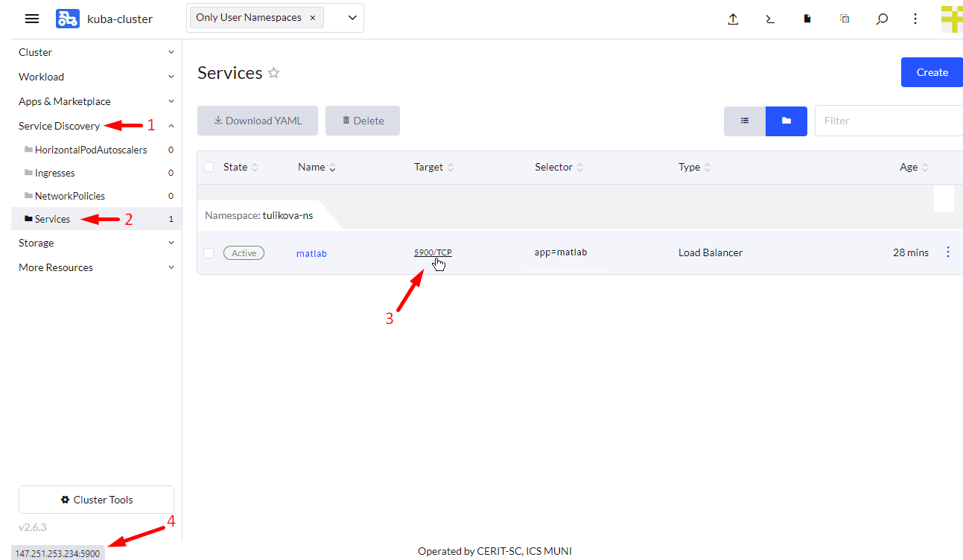963x560 pixels.
Task: Select the matlab service row checkbox
Action: click(x=209, y=253)
